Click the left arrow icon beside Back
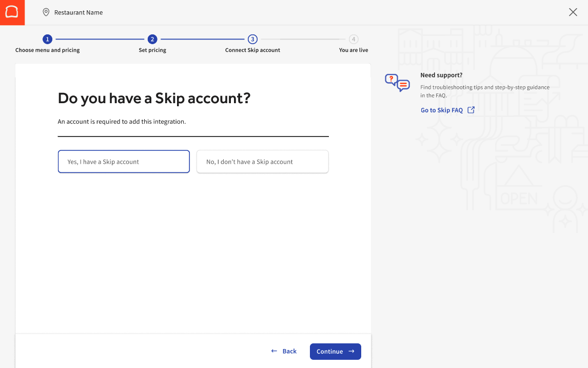The image size is (588, 368). [x=274, y=351]
